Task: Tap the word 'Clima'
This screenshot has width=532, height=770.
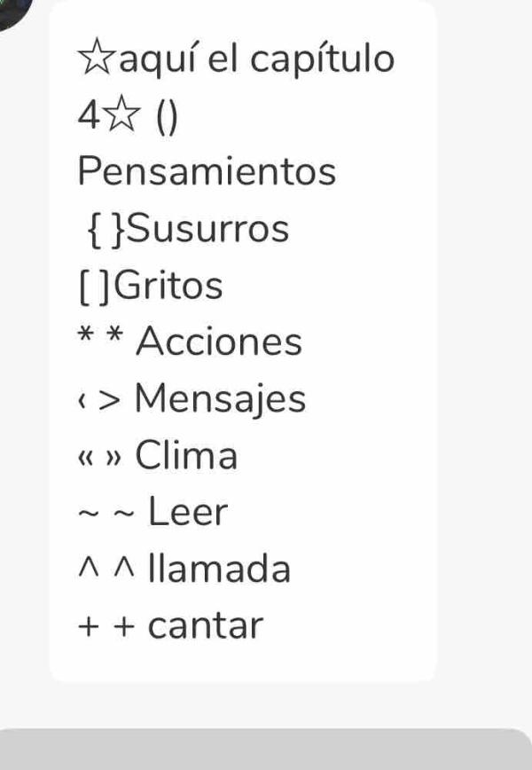Action: [186, 455]
